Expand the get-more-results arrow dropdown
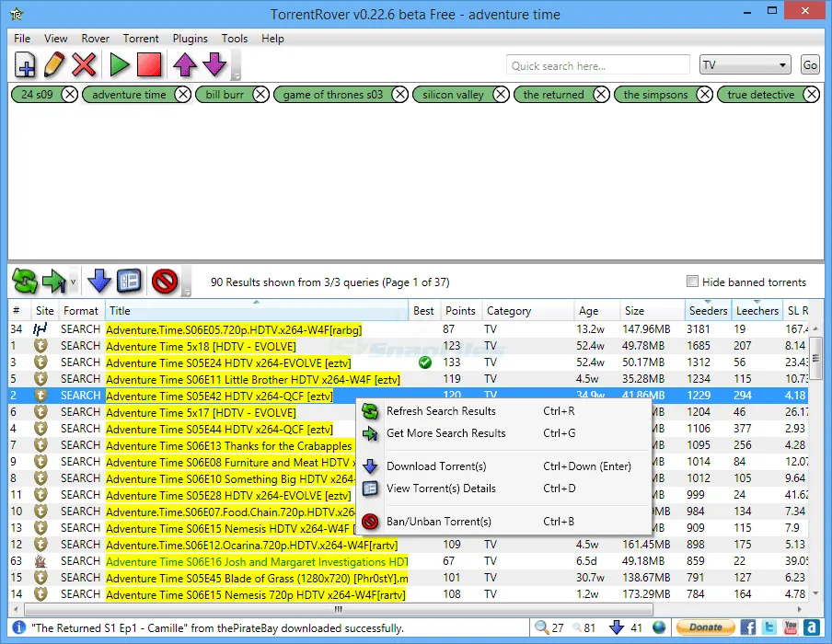This screenshot has width=832, height=644. (x=74, y=282)
